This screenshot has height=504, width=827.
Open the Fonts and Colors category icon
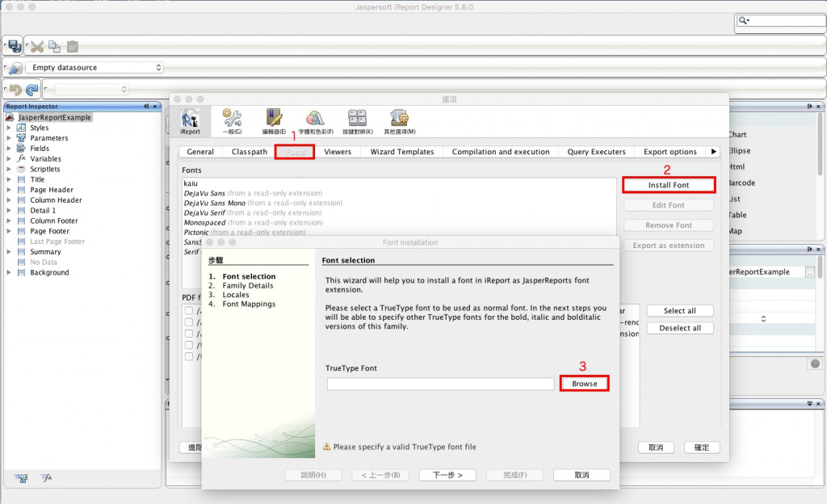click(316, 121)
